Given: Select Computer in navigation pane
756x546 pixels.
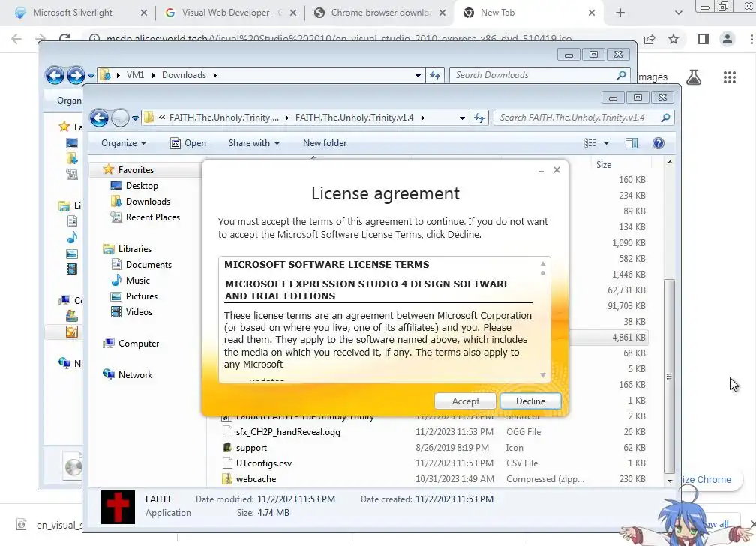Looking at the screenshot, I should click(x=139, y=343).
